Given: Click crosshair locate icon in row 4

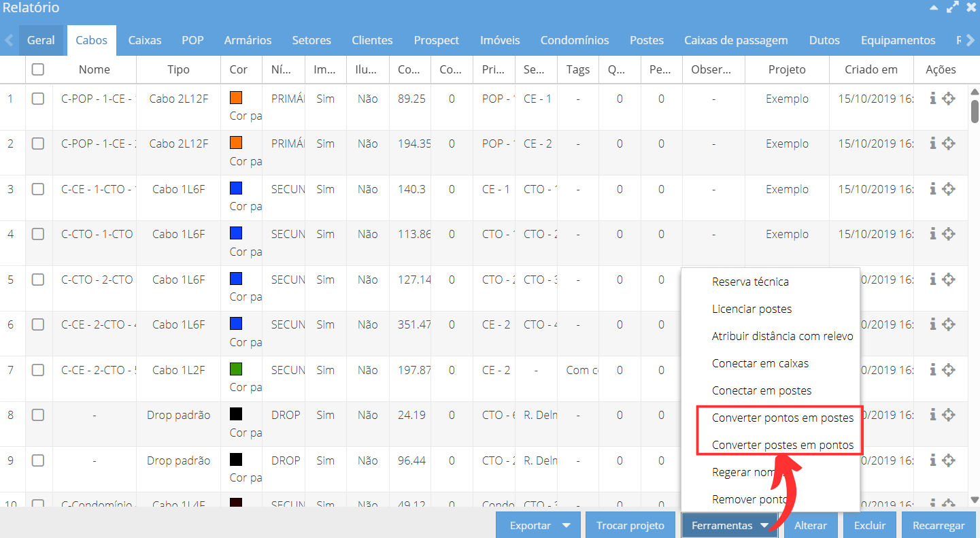Looking at the screenshot, I should (949, 234).
